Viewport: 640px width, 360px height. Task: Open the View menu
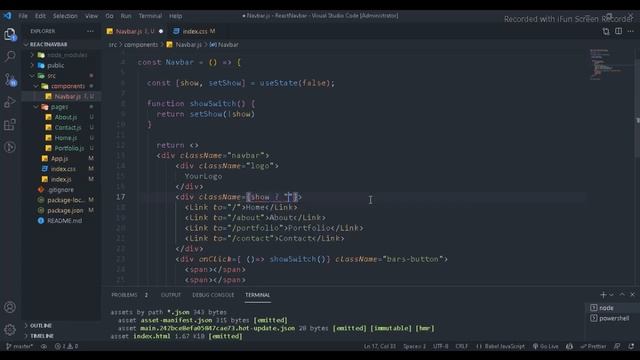click(91, 16)
